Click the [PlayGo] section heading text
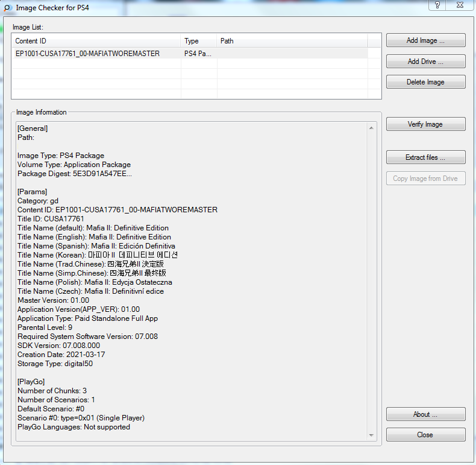The height and width of the screenshot is (465, 476). click(33, 382)
